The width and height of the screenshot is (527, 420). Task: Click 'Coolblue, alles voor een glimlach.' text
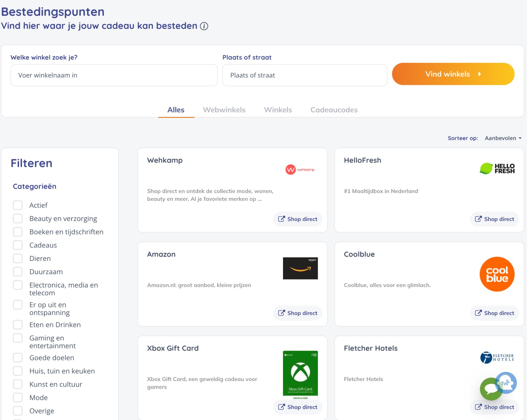(x=387, y=285)
